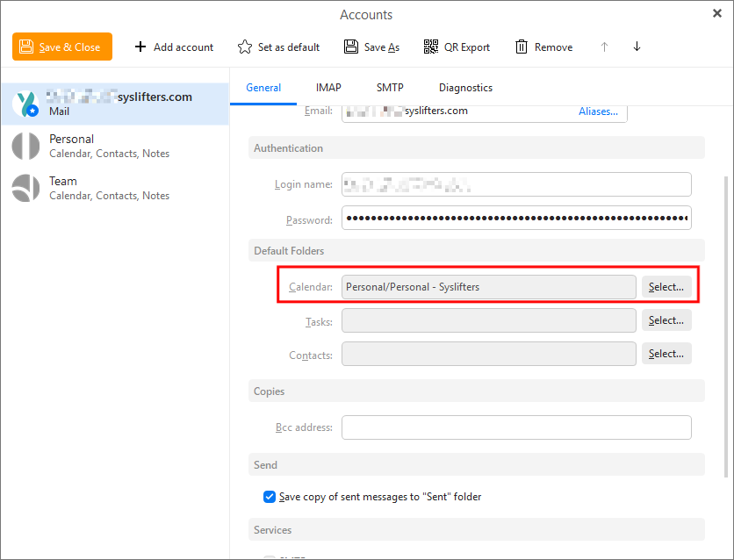The image size is (734, 560).
Task: Click the Default Folders section header
Action: [477, 251]
